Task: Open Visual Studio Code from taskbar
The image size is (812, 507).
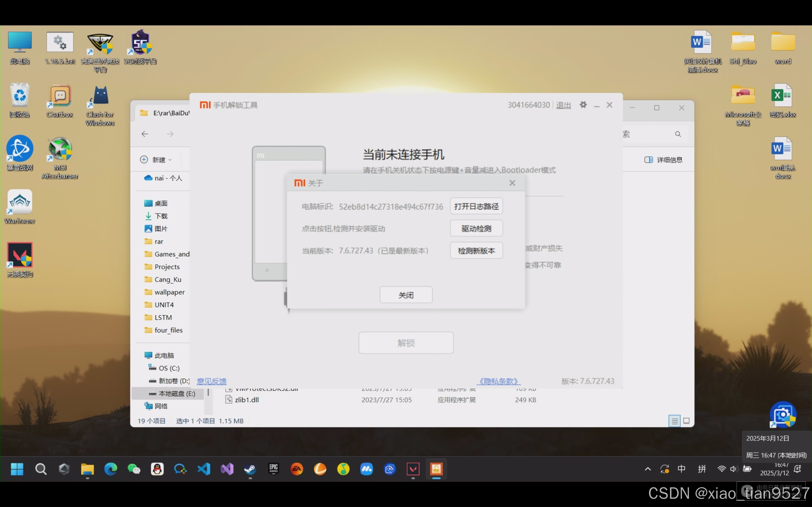Action: coord(204,469)
